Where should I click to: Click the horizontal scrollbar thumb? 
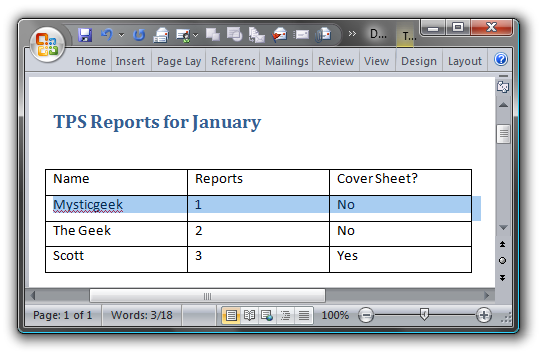tap(207, 296)
